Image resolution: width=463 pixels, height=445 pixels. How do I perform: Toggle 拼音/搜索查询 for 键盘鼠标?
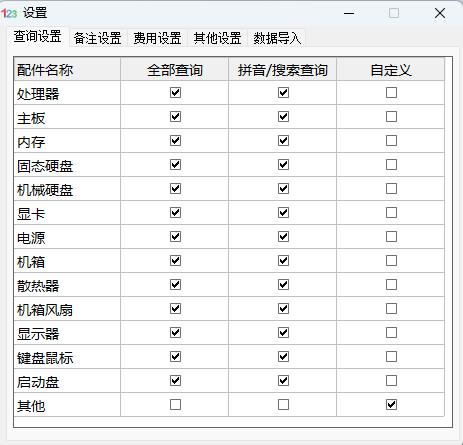(x=283, y=356)
